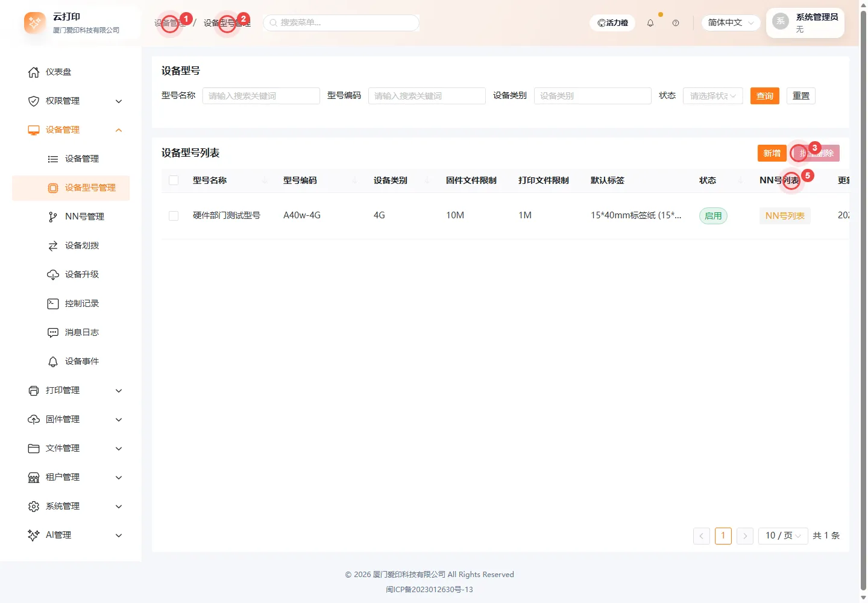Expand the 租户管理 menu chevron

[x=119, y=478]
